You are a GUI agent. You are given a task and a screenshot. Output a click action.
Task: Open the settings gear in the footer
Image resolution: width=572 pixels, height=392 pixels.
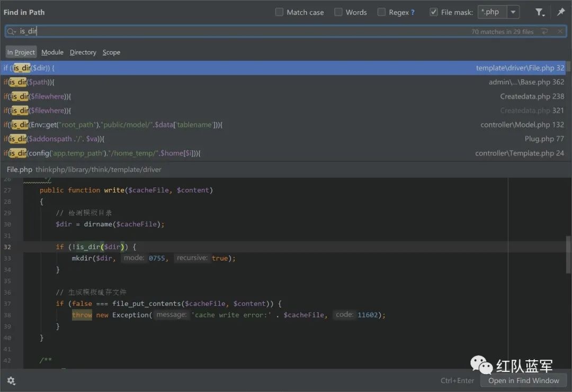click(11, 381)
